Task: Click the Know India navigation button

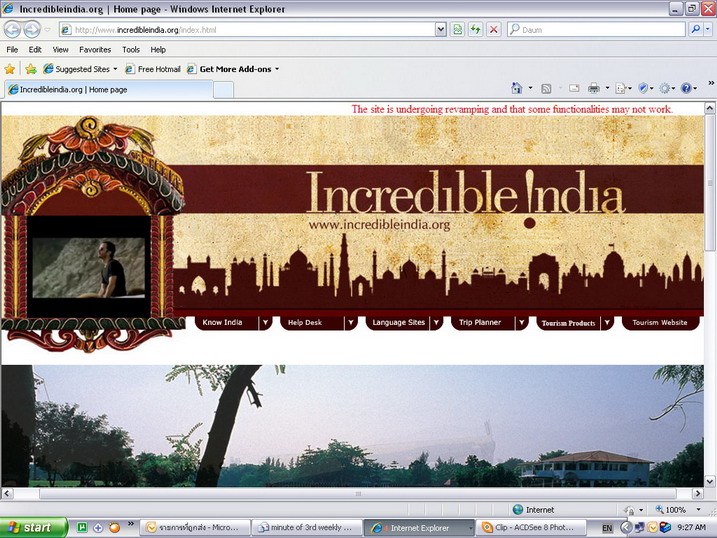Action: pyautogui.click(x=227, y=322)
